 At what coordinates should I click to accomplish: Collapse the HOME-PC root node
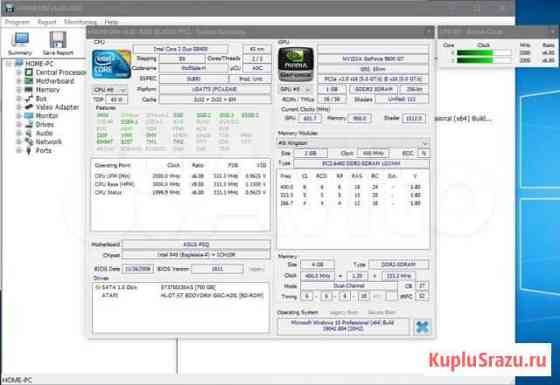pos(9,64)
